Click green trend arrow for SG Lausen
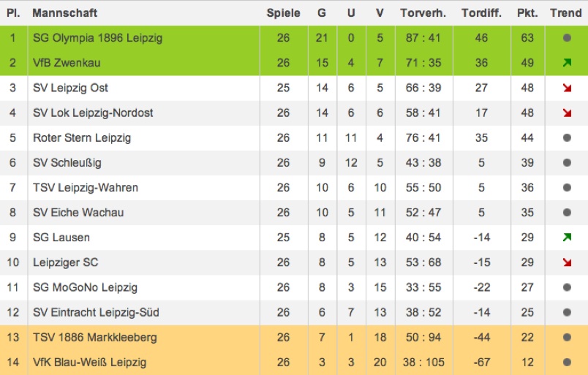Viewport: 588px width, 375px height. coord(567,238)
